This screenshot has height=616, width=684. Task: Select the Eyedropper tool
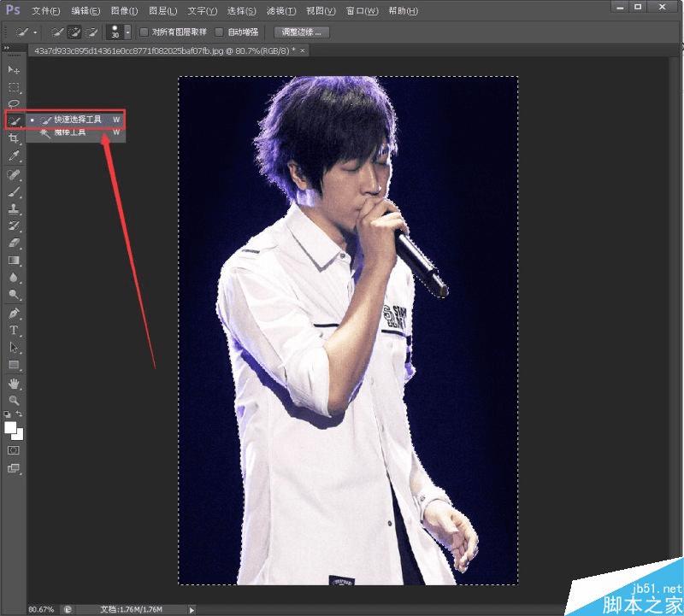(14, 156)
